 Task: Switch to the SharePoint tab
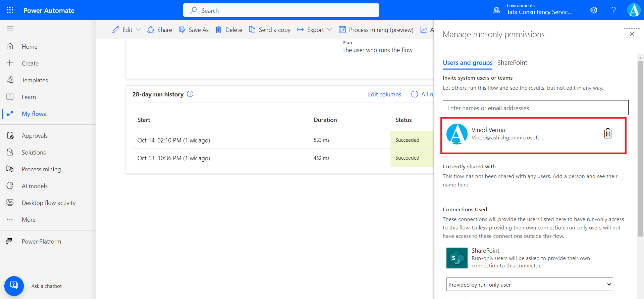[x=512, y=63]
